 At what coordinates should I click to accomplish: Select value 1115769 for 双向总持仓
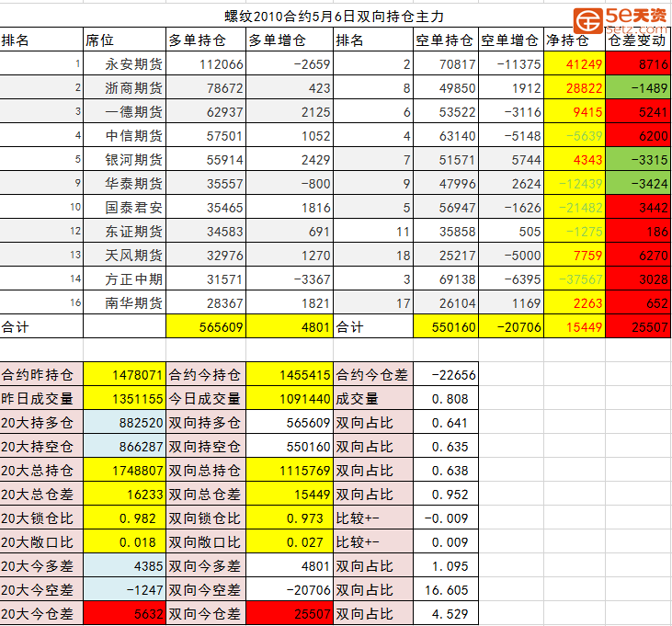click(x=290, y=471)
